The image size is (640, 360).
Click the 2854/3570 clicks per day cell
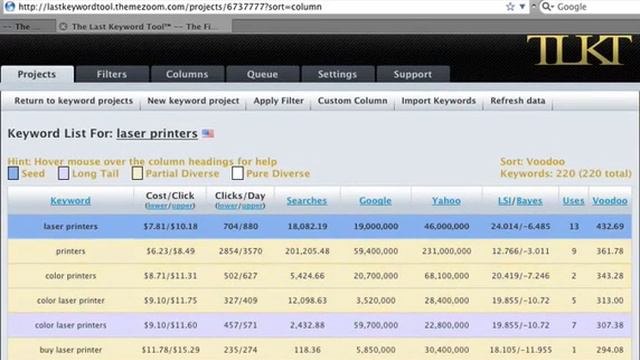pos(240,251)
